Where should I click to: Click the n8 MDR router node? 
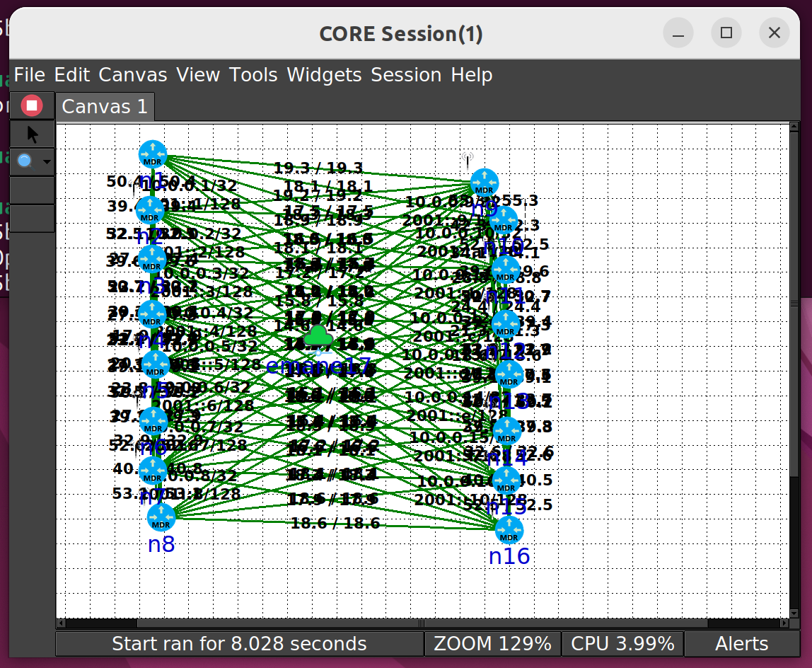tap(161, 517)
